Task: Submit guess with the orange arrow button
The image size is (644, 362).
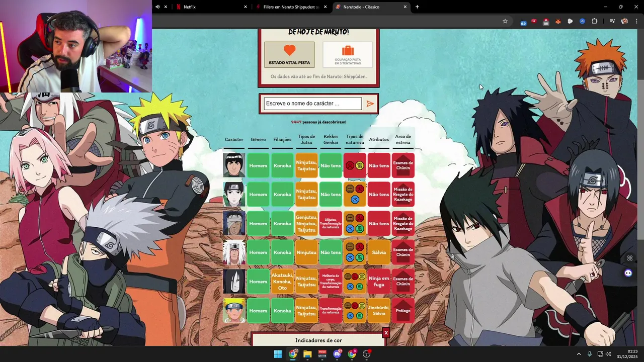Action: (370, 104)
